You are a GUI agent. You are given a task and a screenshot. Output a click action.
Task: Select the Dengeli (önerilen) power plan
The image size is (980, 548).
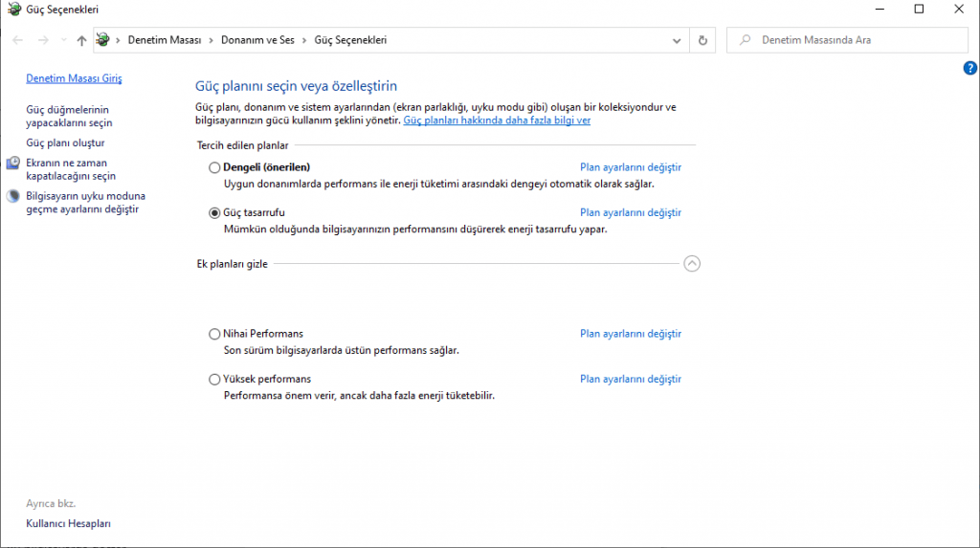tap(214, 167)
